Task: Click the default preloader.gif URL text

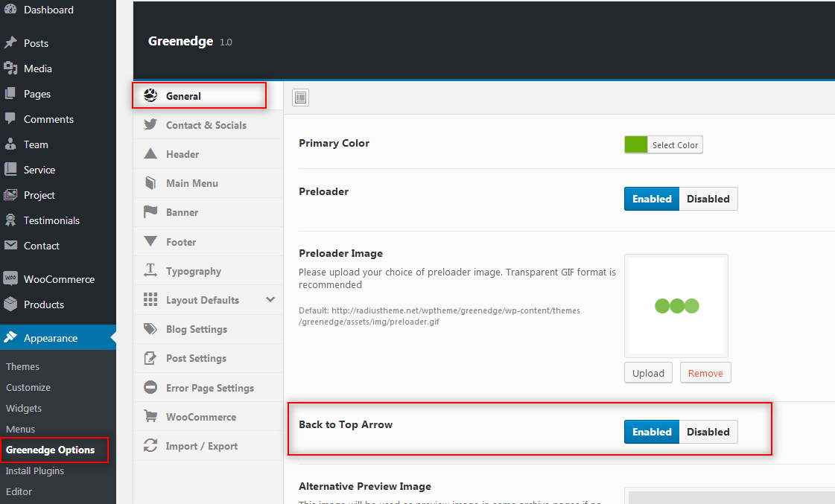Action: pyautogui.click(x=439, y=316)
